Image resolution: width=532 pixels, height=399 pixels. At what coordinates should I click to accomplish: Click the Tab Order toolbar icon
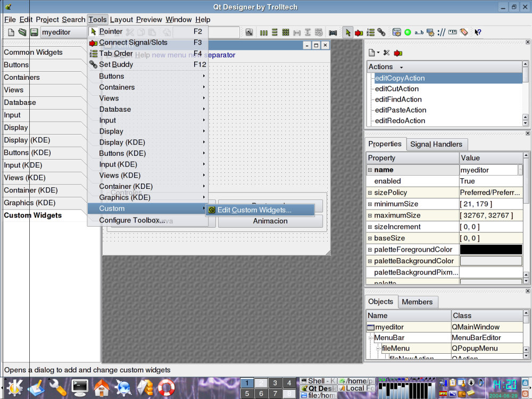370,32
